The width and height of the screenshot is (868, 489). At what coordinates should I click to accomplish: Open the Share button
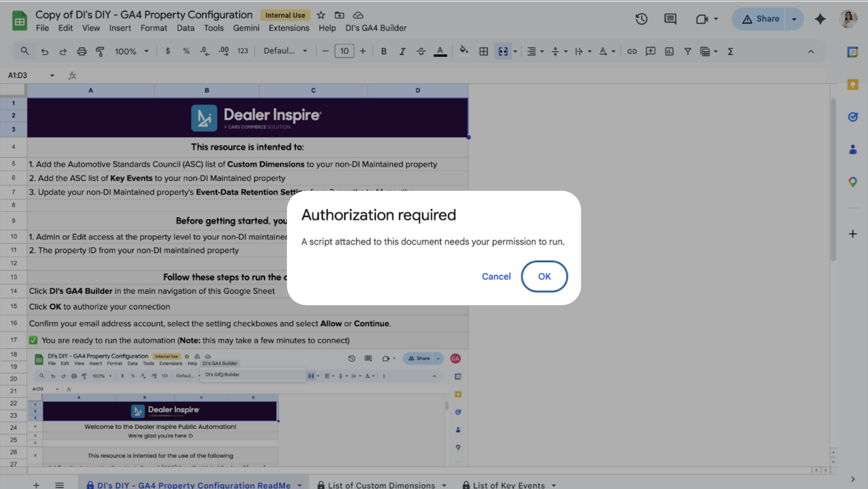coord(760,19)
